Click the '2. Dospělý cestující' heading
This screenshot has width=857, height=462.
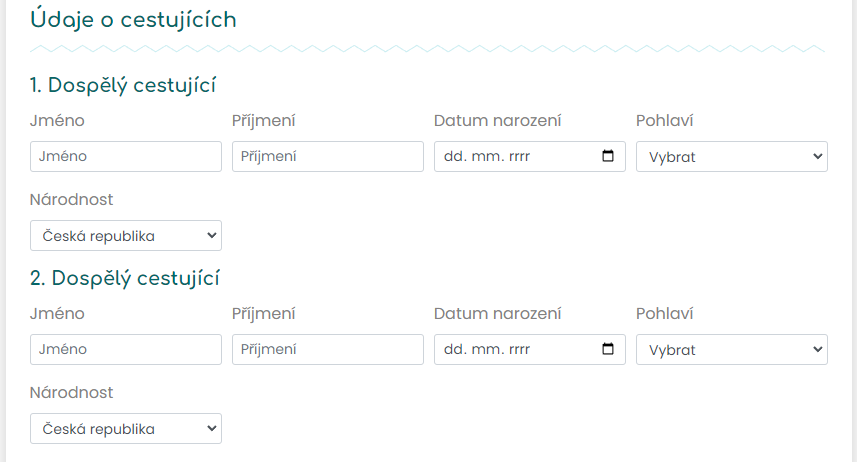coord(125,279)
